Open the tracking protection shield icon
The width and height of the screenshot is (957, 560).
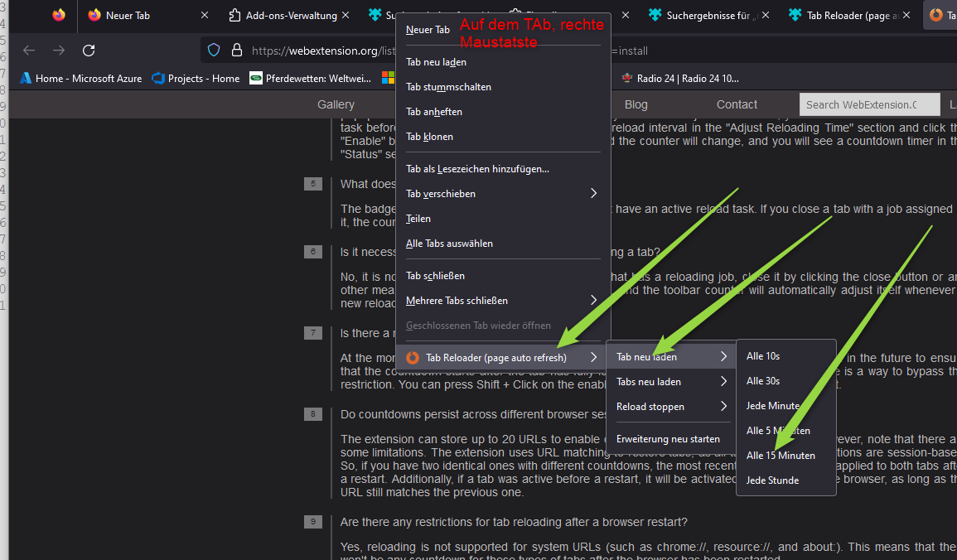pyautogui.click(x=214, y=51)
